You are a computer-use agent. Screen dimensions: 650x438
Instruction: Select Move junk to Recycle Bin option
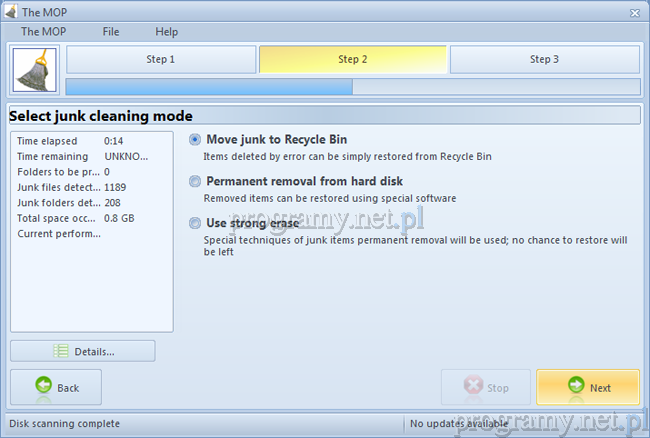point(195,140)
